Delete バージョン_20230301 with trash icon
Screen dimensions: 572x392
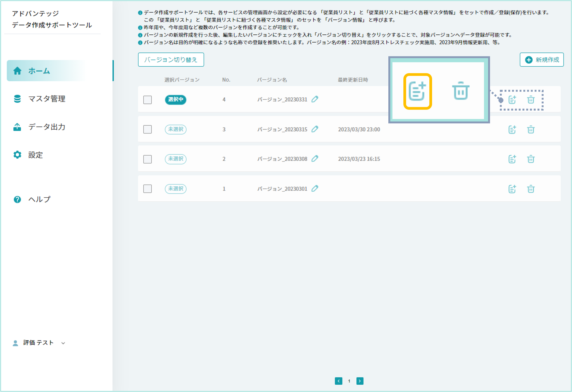pos(531,189)
